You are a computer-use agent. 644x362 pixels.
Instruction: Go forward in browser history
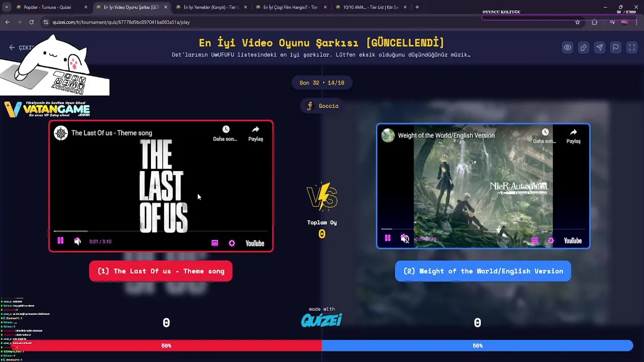pyautogui.click(x=19, y=22)
